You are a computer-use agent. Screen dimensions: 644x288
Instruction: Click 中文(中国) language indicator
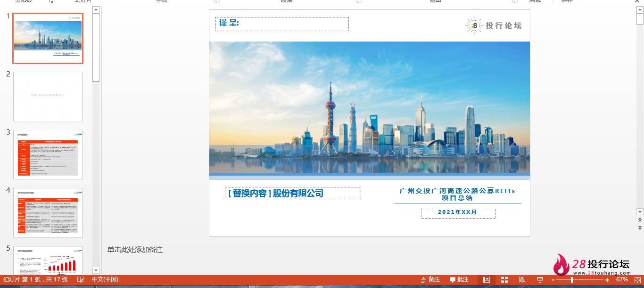105,280
